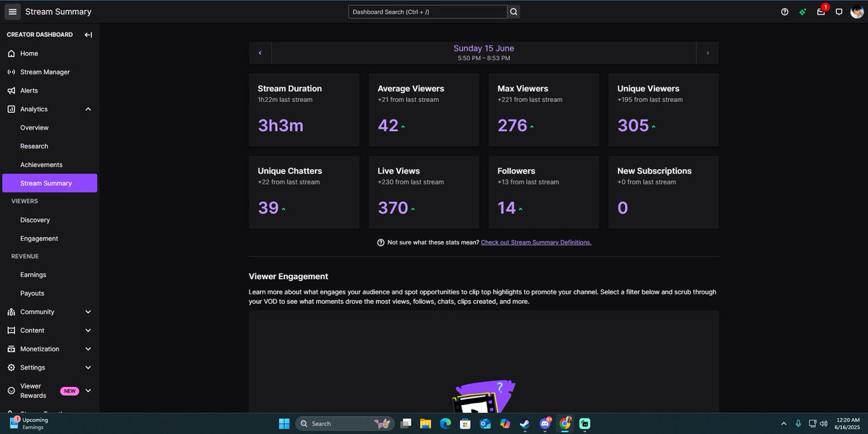The height and width of the screenshot is (434, 868).
Task: Switch to Chrome in the taskbar
Action: coord(565,423)
